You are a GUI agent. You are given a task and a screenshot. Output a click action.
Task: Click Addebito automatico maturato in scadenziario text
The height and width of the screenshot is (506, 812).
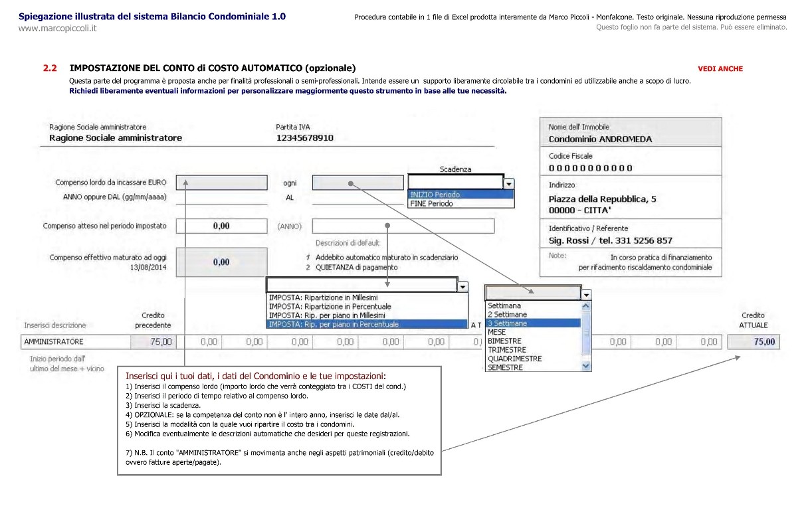point(387,257)
